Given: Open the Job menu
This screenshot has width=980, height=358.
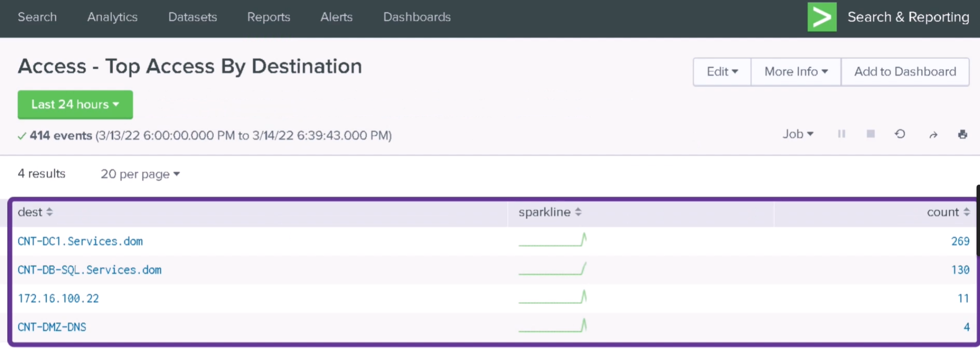Looking at the screenshot, I should pos(798,134).
